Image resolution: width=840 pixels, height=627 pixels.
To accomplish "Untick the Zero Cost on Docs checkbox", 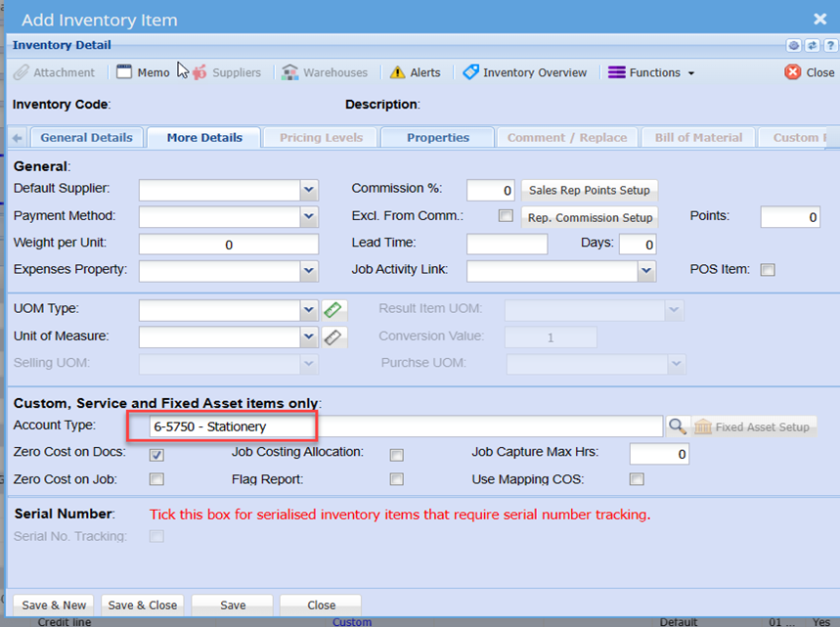I will pyautogui.click(x=156, y=454).
